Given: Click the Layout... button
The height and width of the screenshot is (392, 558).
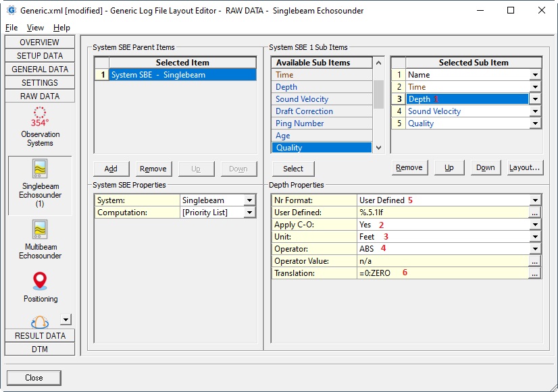Looking at the screenshot, I should pyautogui.click(x=525, y=167).
